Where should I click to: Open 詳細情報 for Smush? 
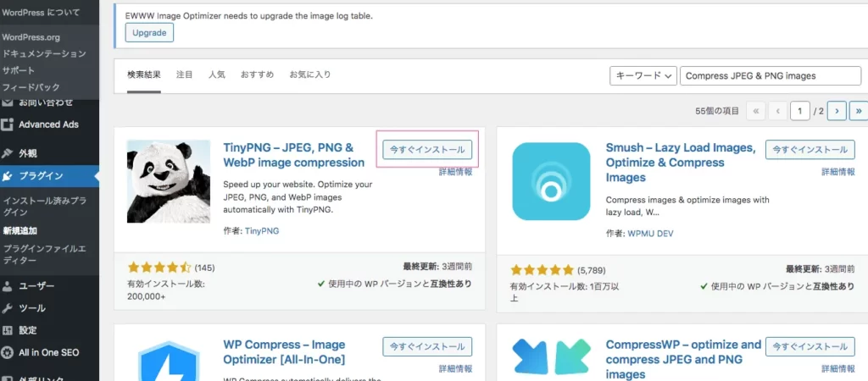(838, 172)
